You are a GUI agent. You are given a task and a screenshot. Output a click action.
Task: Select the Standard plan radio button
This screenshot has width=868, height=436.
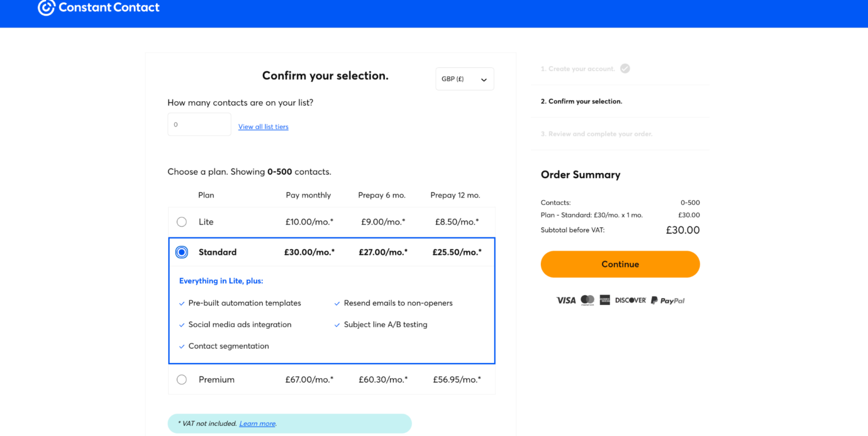click(181, 252)
